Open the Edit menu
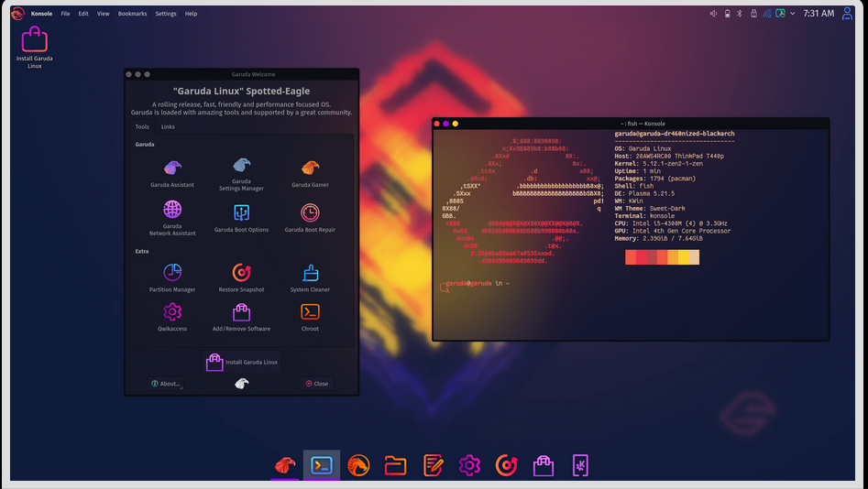The width and height of the screenshot is (868, 489). 83,14
